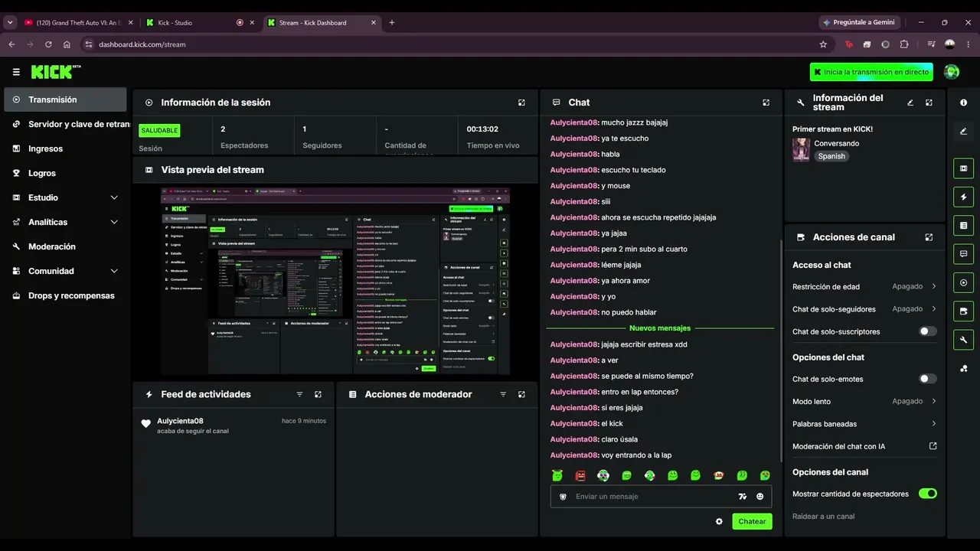Expand the Información del stream panel
980x551 pixels.
pos(929,103)
